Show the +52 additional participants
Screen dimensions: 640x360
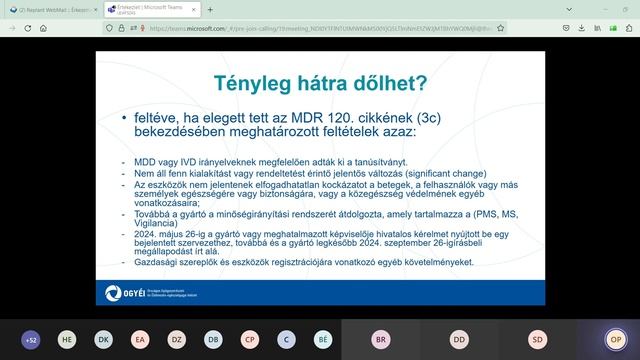[x=31, y=340]
